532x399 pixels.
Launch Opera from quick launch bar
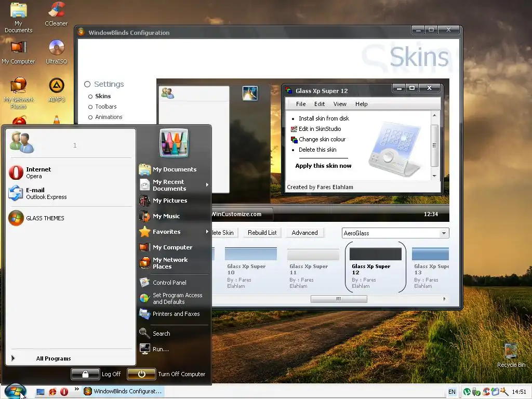pos(64,392)
